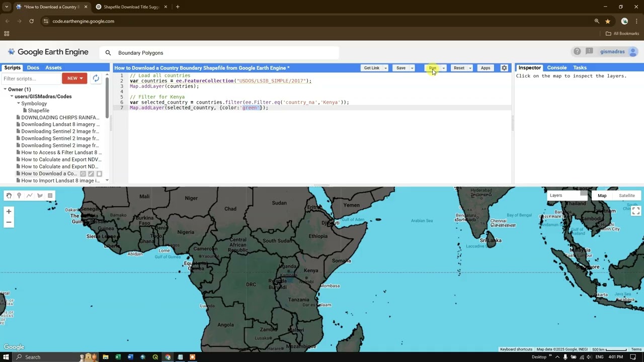Viewport: 644px width, 362px height.
Task: Open Word from the taskbar
Action: click(x=130, y=357)
